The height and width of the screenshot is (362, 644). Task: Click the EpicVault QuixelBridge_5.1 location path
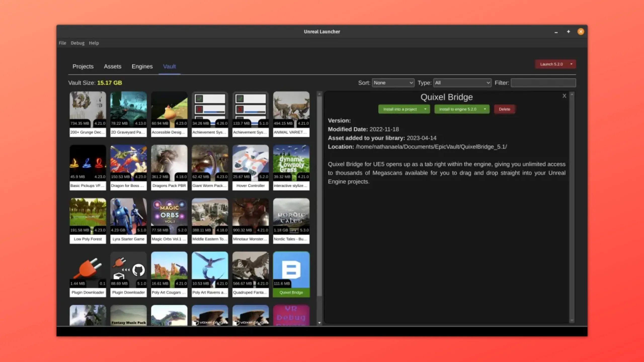click(x=431, y=147)
